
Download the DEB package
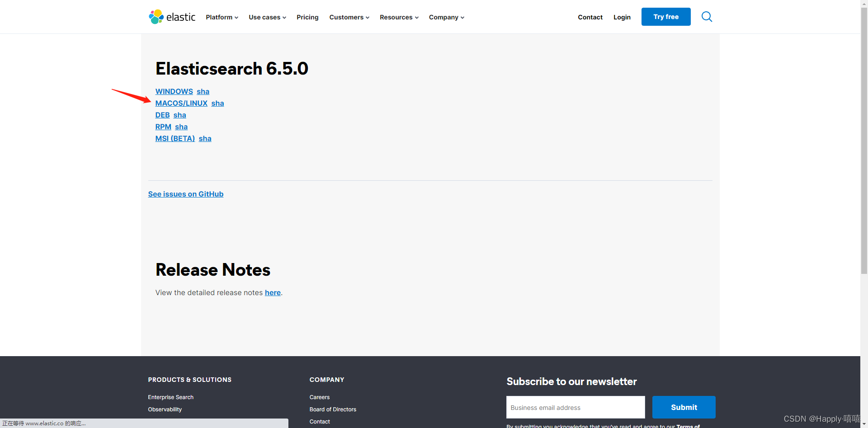[162, 115]
